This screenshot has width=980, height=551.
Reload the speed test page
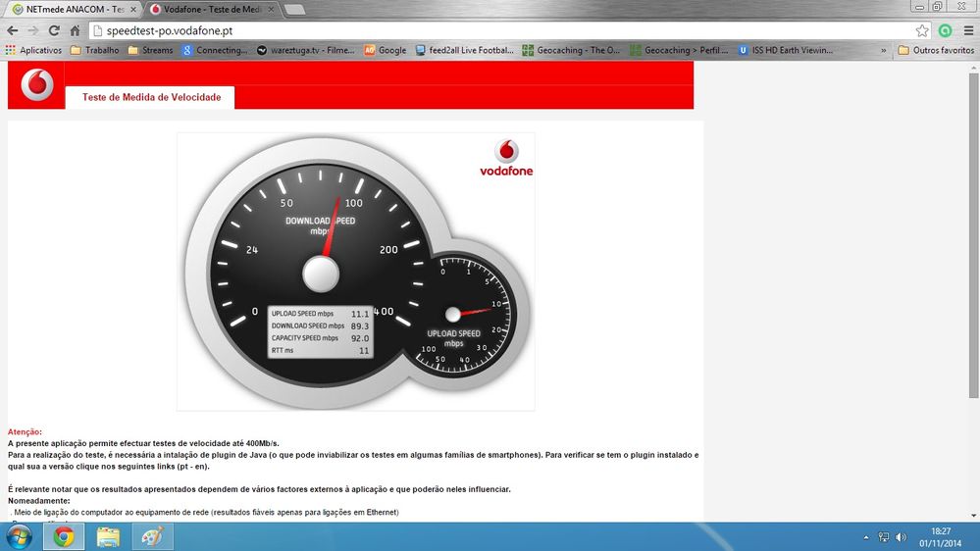[54, 30]
